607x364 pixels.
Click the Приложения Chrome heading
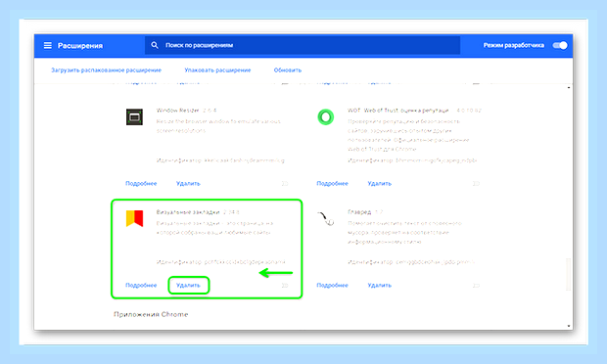tap(151, 314)
